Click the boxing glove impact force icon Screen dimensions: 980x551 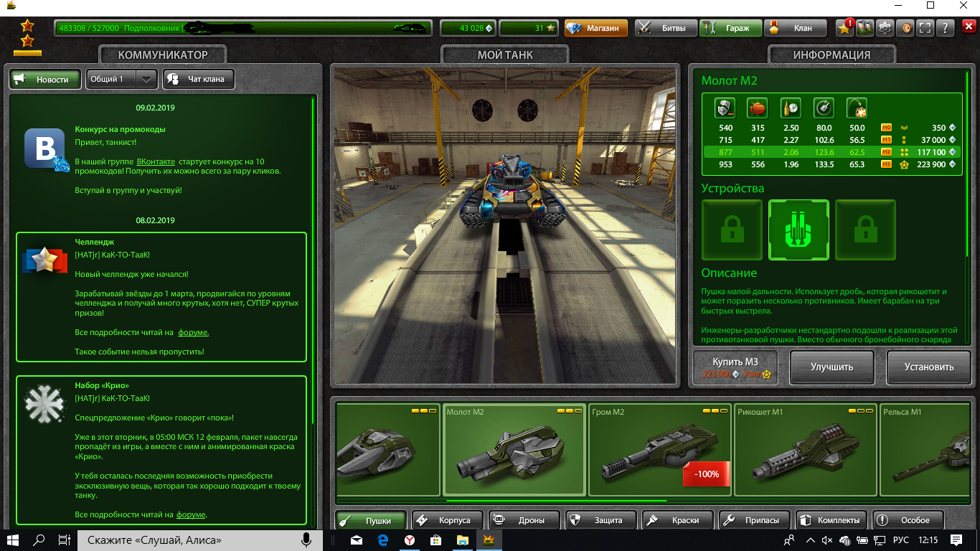758,108
